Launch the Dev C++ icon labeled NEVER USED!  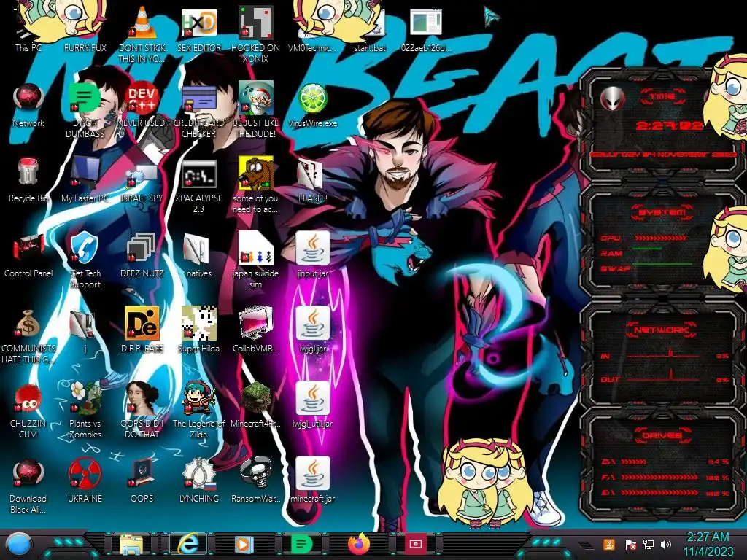142,105
